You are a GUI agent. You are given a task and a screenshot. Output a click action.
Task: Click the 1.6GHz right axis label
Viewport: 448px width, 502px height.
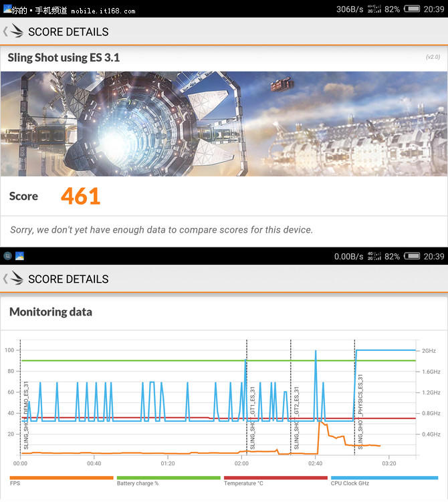pyautogui.click(x=431, y=372)
